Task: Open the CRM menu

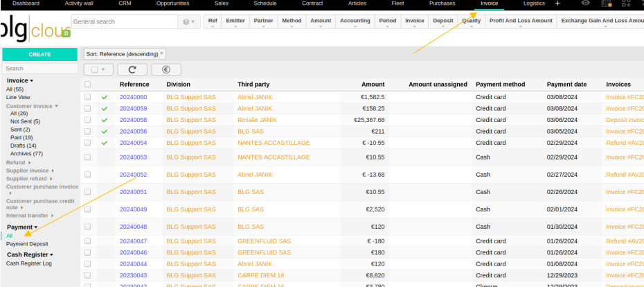Action: coord(125,3)
